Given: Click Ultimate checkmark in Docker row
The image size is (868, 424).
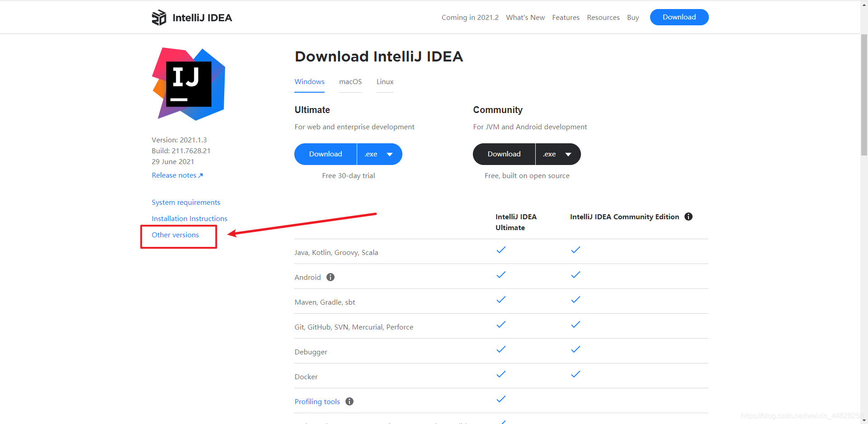Looking at the screenshot, I should pos(501,374).
